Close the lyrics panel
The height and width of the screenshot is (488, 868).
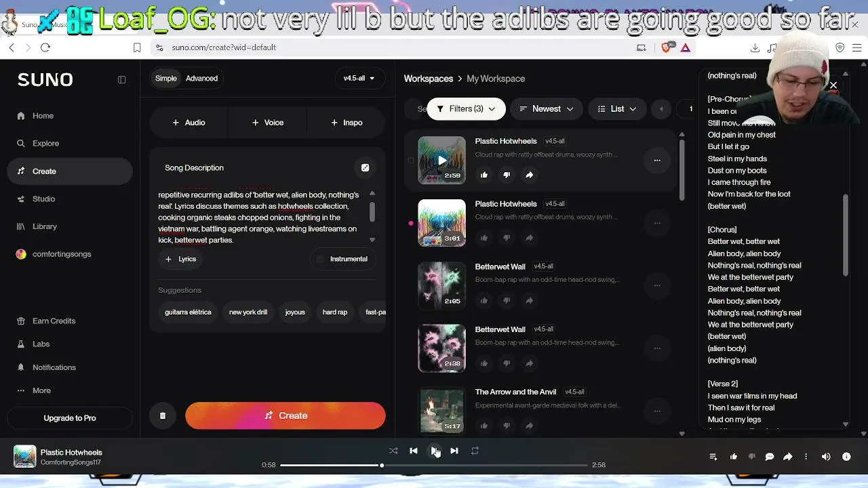click(833, 85)
